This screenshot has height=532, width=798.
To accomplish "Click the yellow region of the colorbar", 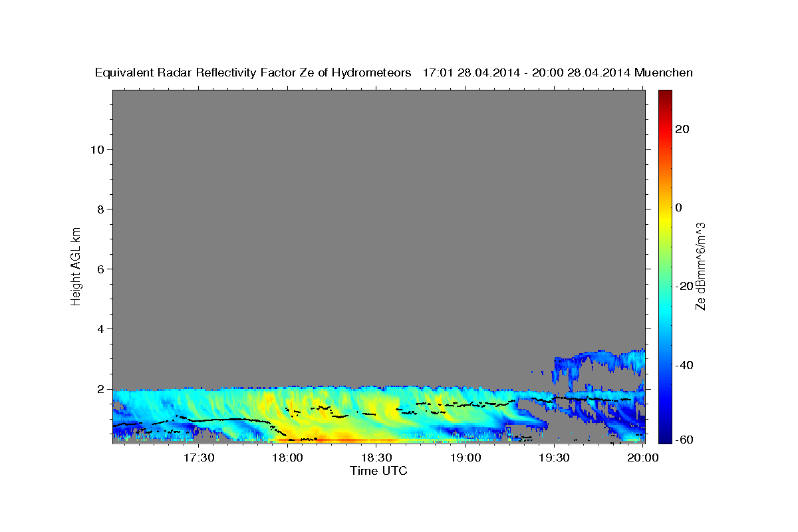I will pyautogui.click(x=664, y=219).
